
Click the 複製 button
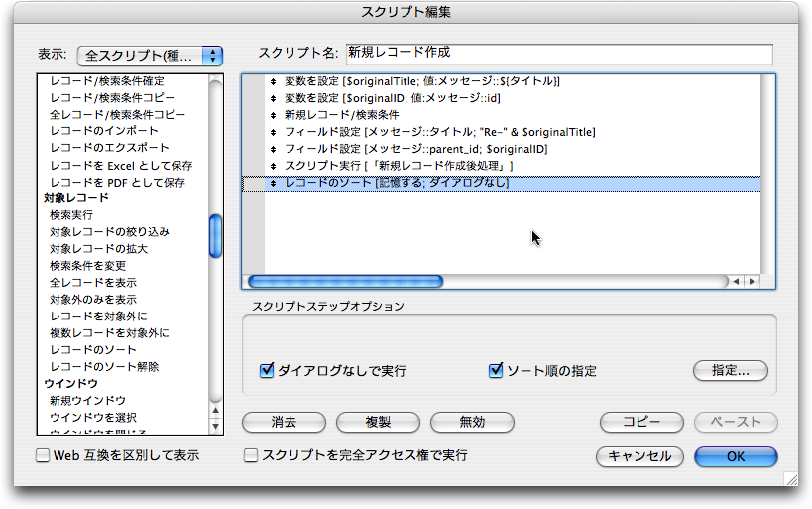point(378,422)
